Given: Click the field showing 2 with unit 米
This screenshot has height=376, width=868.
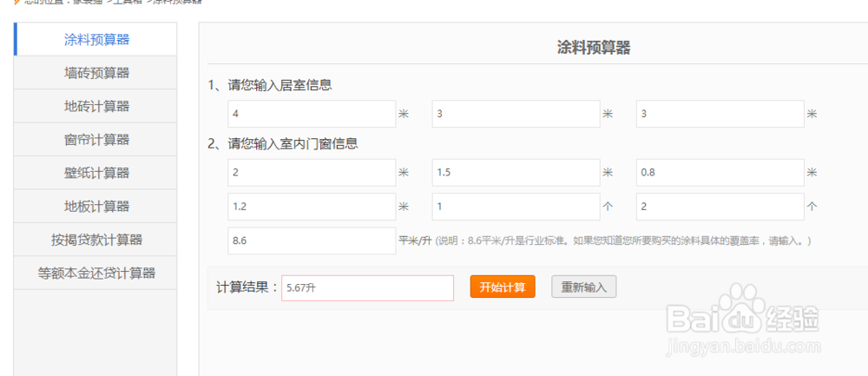Looking at the screenshot, I should pyautogui.click(x=312, y=173).
